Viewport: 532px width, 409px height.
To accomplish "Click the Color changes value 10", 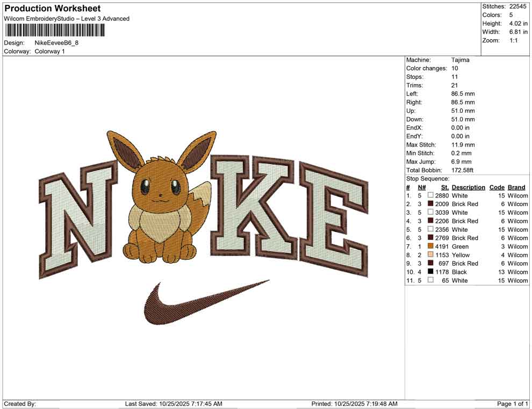I will click(455, 69).
